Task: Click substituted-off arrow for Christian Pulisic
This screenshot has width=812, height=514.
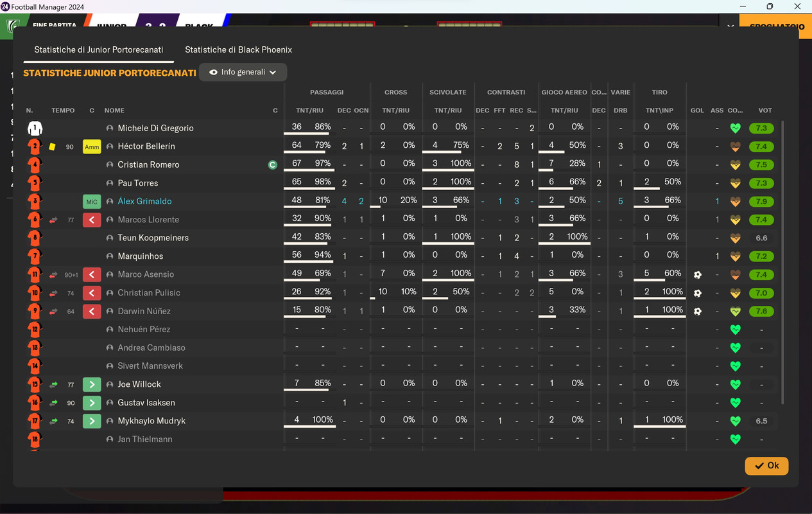Action: point(92,293)
